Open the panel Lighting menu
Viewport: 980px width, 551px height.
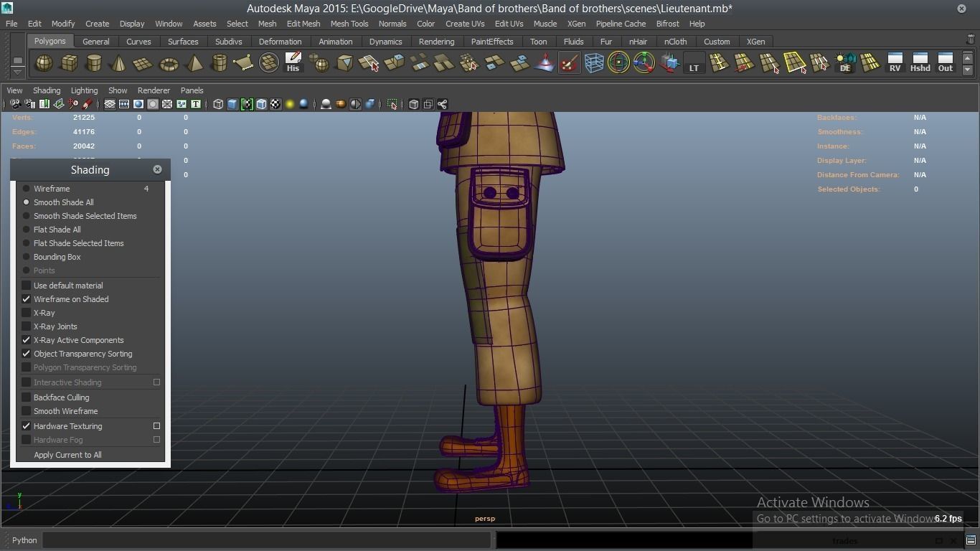tap(84, 90)
